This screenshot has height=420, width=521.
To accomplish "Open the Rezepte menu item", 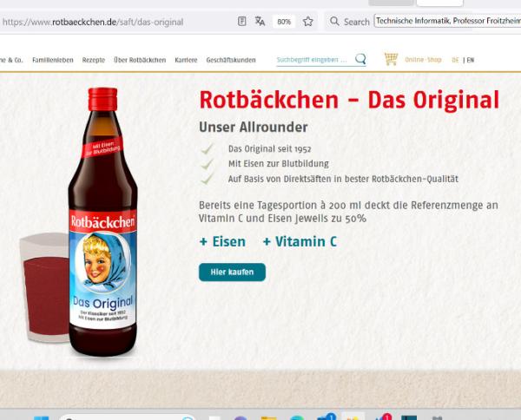I will click(94, 60).
